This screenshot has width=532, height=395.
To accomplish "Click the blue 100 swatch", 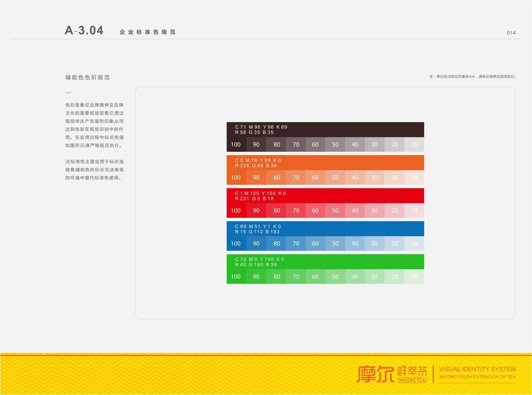I will coord(236,244).
